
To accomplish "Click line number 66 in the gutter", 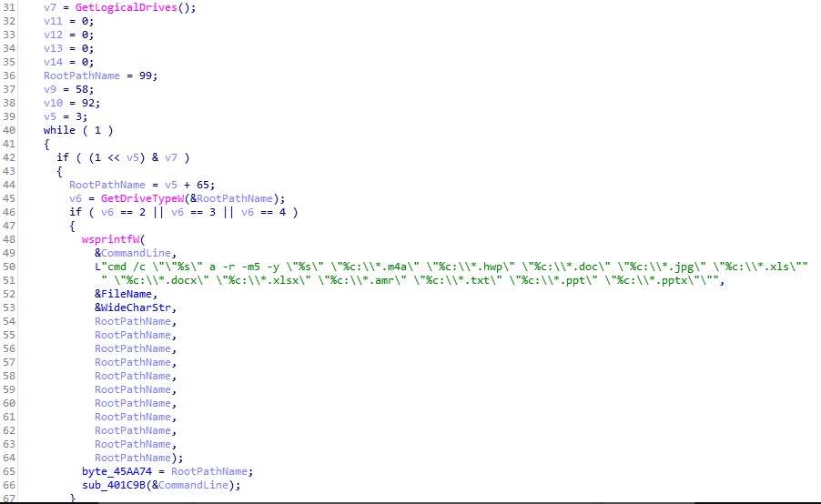I will (x=9, y=485).
